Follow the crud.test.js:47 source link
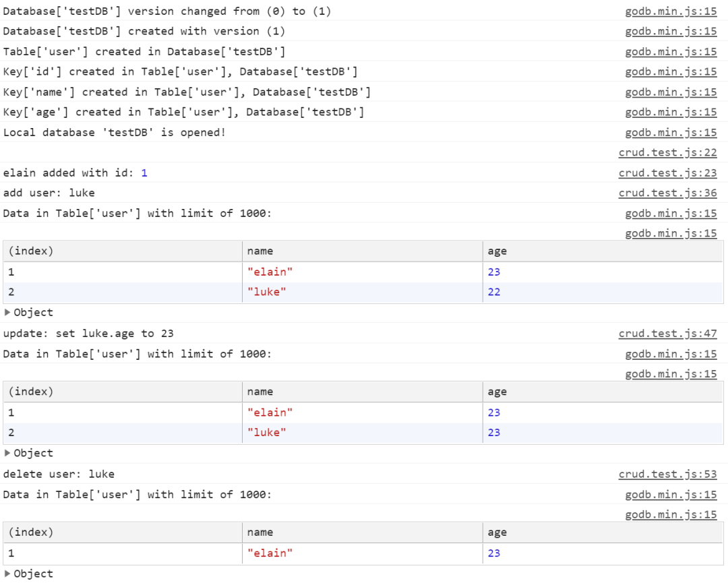The image size is (728, 583). [667, 334]
